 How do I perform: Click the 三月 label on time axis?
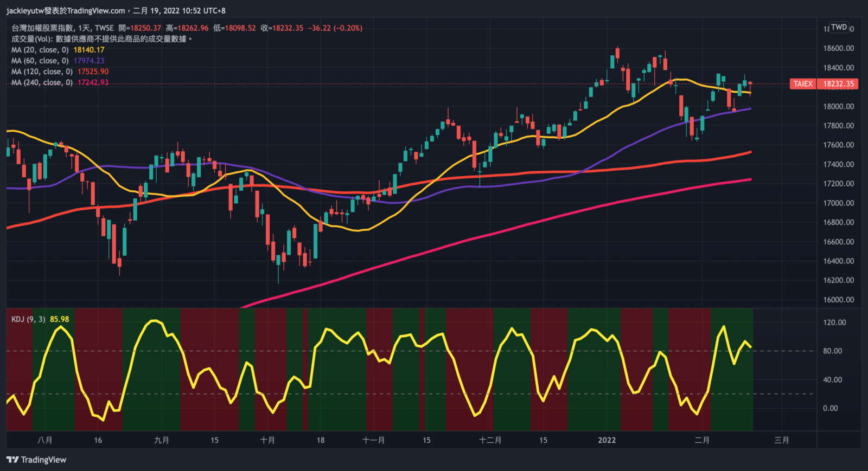[781, 440]
